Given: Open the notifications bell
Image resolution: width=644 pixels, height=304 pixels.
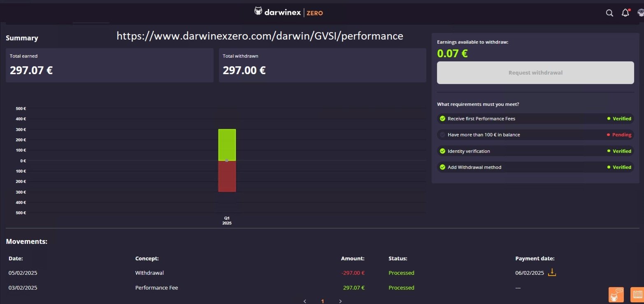Looking at the screenshot, I should click(x=625, y=13).
